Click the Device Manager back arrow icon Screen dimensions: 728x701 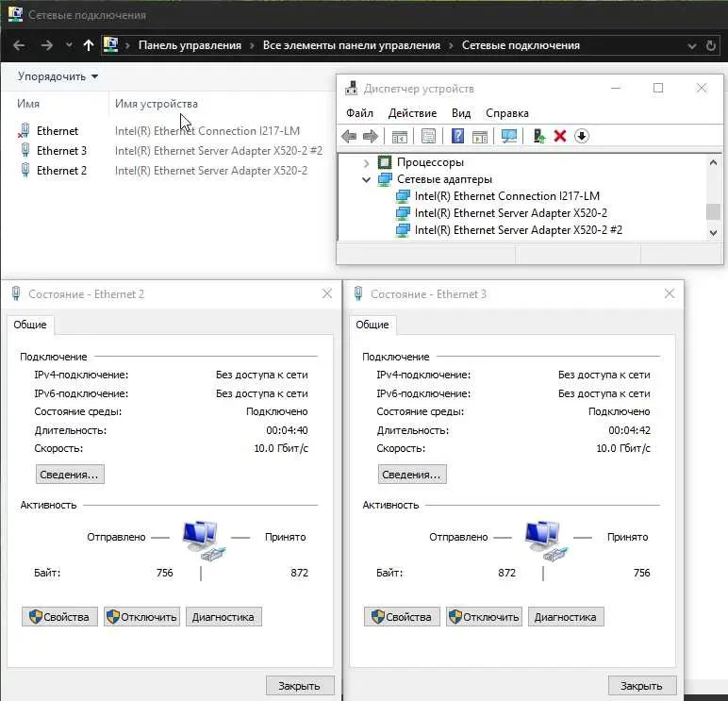(349, 137)
